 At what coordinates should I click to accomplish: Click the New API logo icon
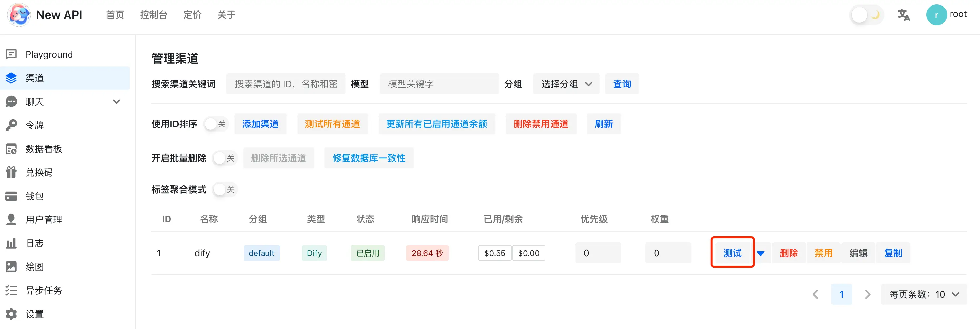pos(19,15)
